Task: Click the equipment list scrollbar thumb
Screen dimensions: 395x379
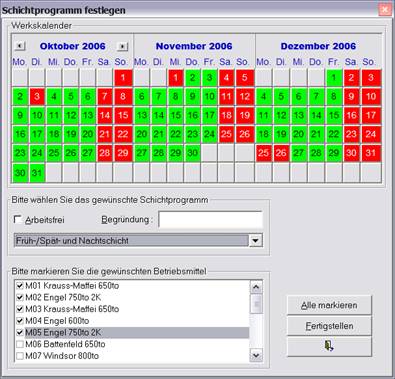Action: [256, 304]
